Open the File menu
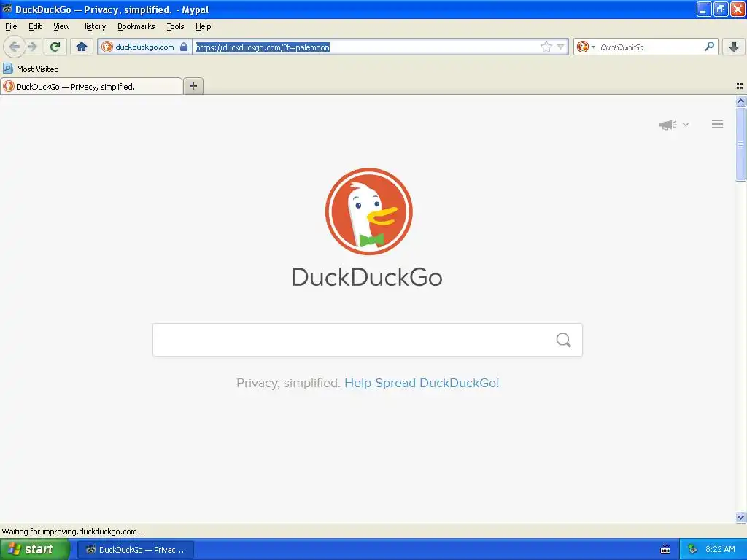The height and width of the screenshot is (560, 747). 11,27
